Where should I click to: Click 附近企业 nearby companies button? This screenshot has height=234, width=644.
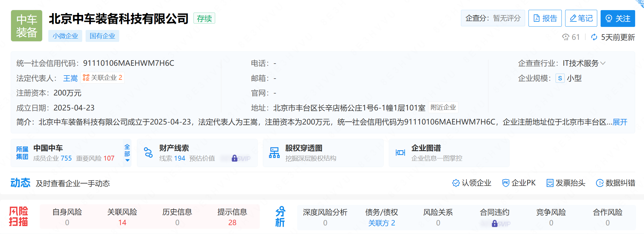click(x=443, y=107)
